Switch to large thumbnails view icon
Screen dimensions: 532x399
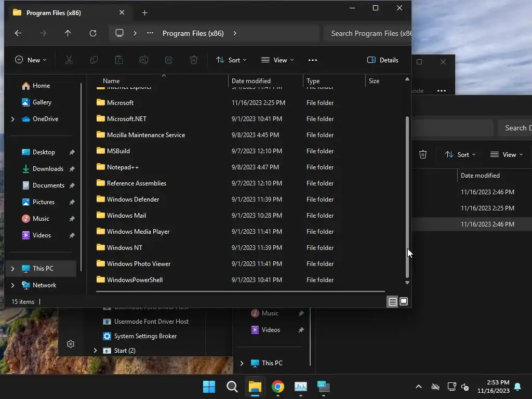404,301
